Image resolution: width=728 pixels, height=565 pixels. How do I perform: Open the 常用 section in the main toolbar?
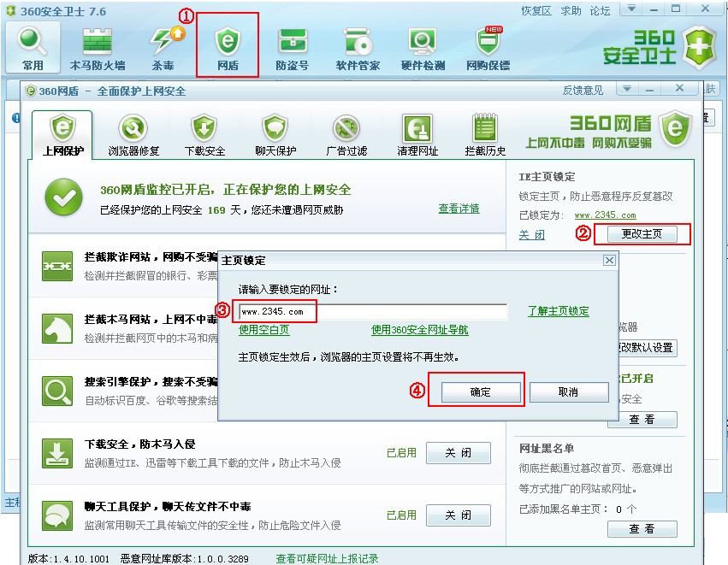click(x=33, y=48)
